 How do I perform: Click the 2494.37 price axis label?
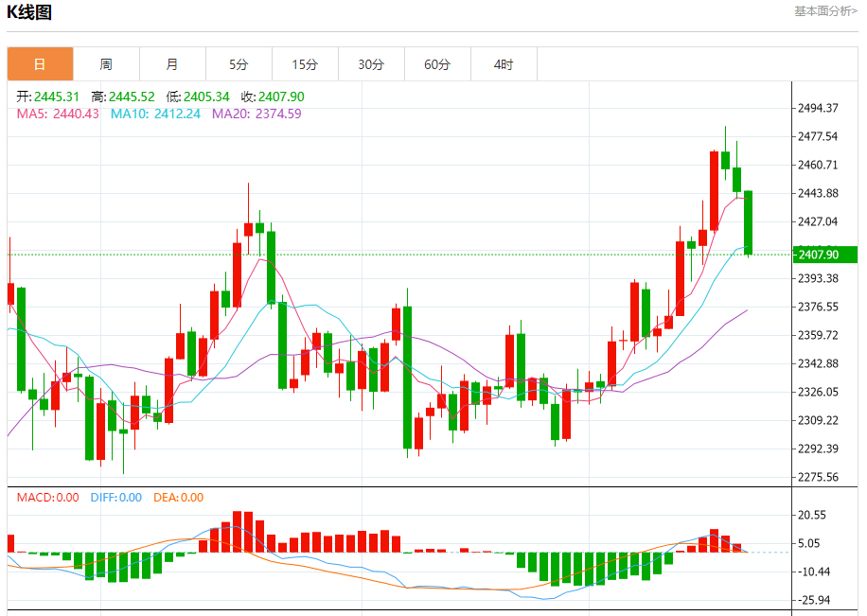click(818, 108)
